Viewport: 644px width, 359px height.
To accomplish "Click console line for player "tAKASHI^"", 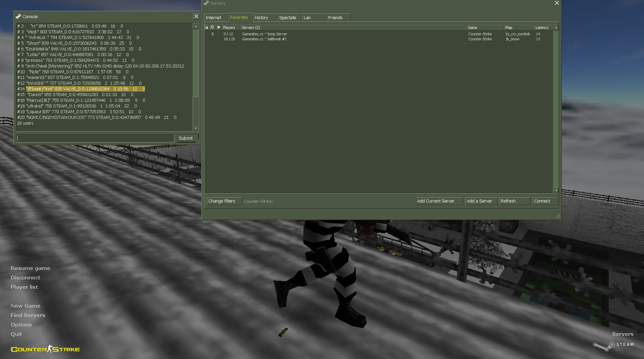I will tap(80, 83).
